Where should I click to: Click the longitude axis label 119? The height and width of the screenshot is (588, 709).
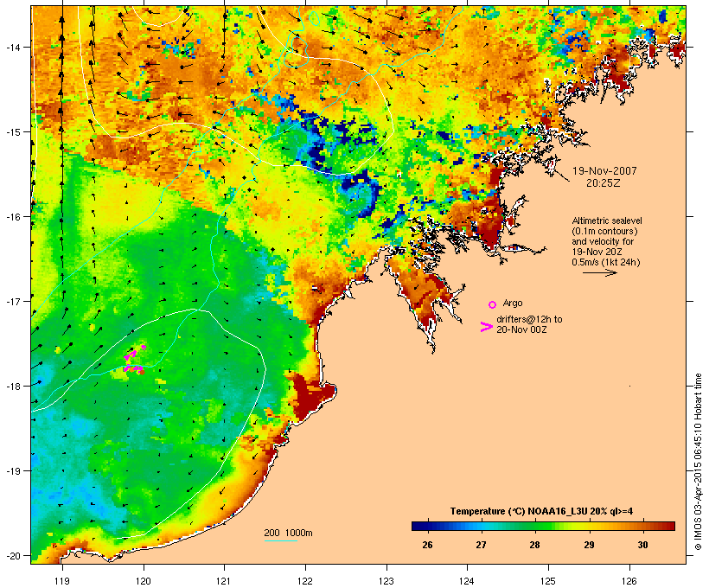point(62,580)
